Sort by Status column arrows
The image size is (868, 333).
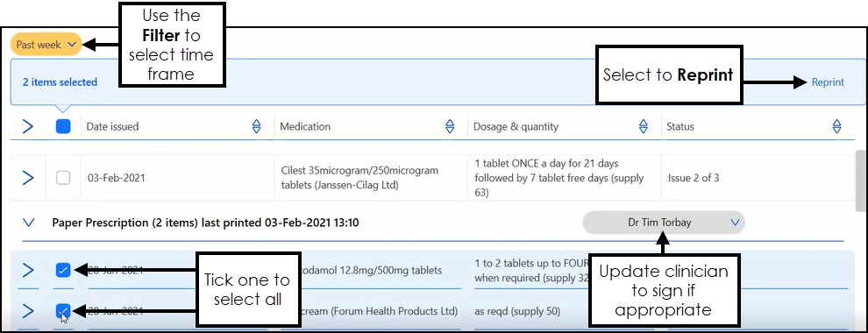(x=836, y=127)
